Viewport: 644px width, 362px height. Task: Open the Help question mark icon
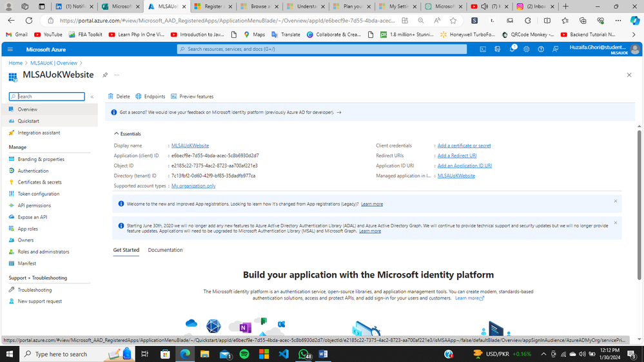coord(541,49)
